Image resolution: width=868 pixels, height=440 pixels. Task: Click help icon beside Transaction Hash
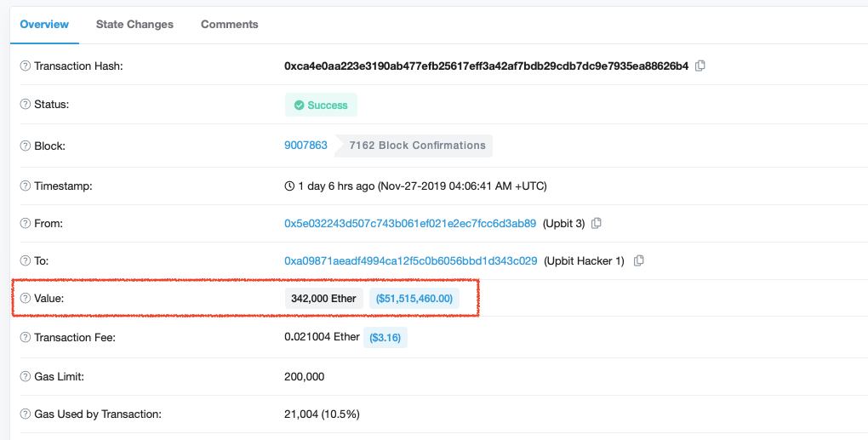pos(25,66)
